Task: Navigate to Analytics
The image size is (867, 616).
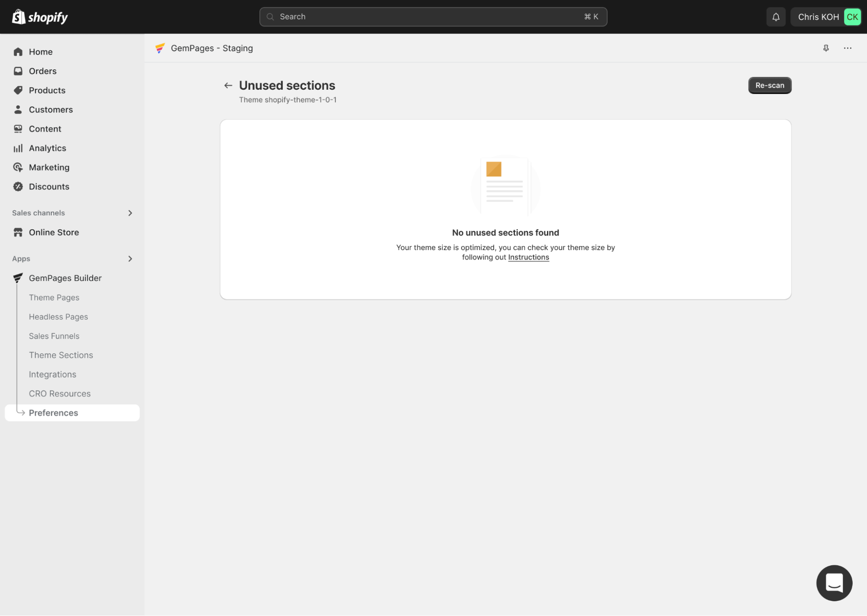Action: (47, 148)
